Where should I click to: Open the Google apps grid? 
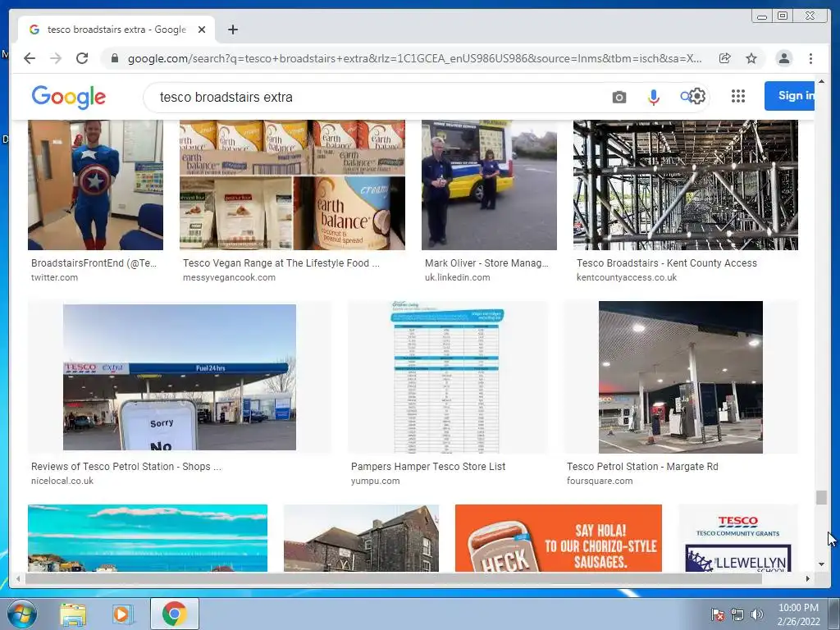click(738, 96)
